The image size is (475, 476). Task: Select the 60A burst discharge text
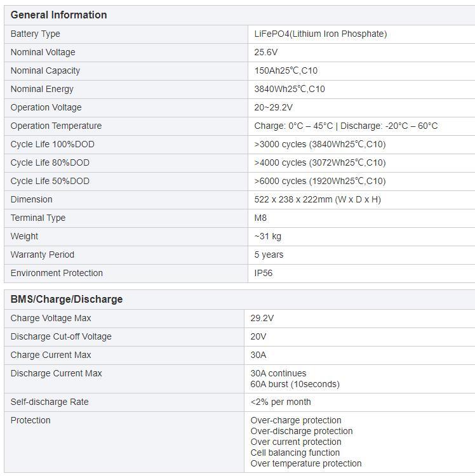[295, 384]
